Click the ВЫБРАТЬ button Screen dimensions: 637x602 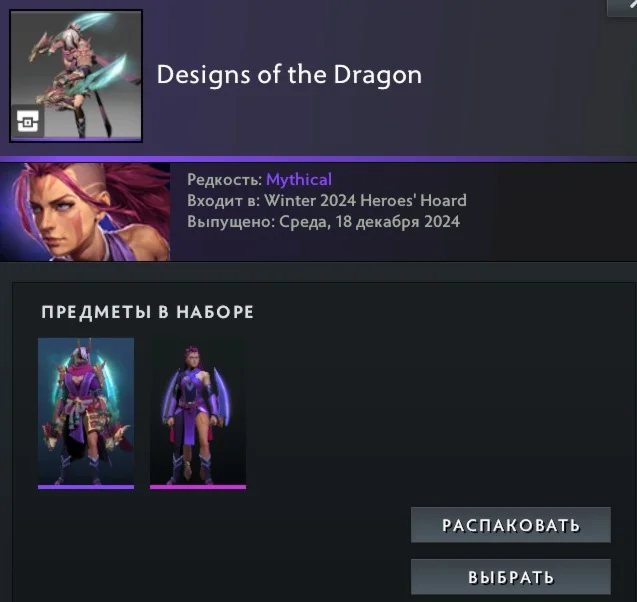pyautogui.click(x=511, y=577)
